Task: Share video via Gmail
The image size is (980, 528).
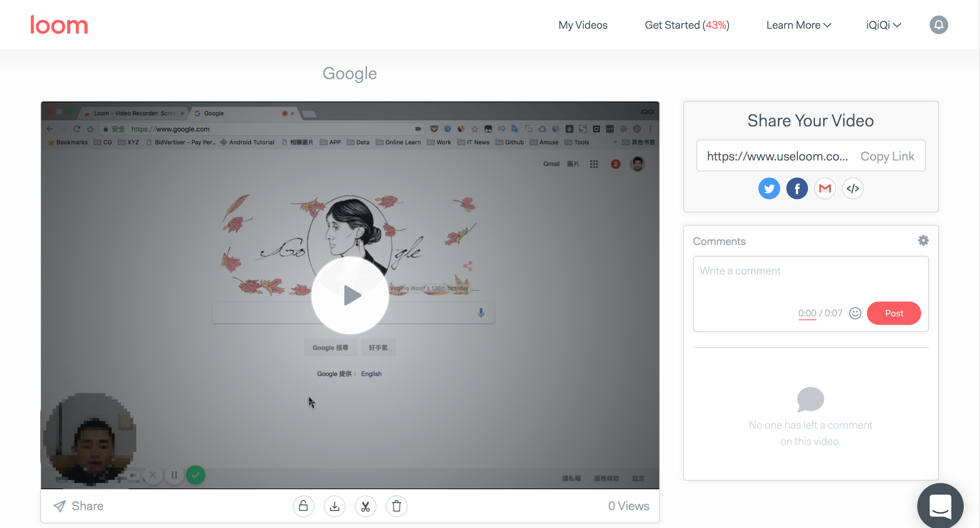Action: pyautogui.click(x=825, y=188)
